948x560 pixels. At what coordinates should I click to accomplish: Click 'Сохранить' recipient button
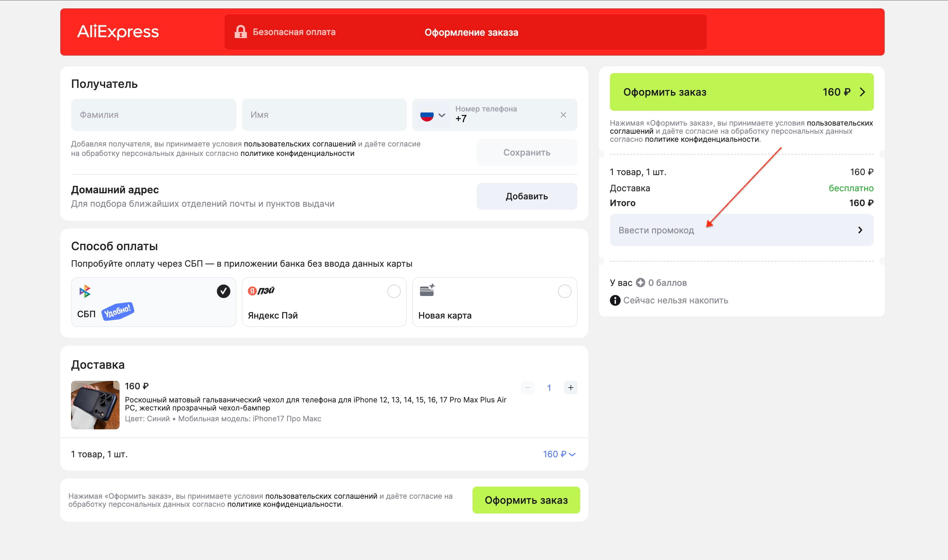(x=526, y=153)
